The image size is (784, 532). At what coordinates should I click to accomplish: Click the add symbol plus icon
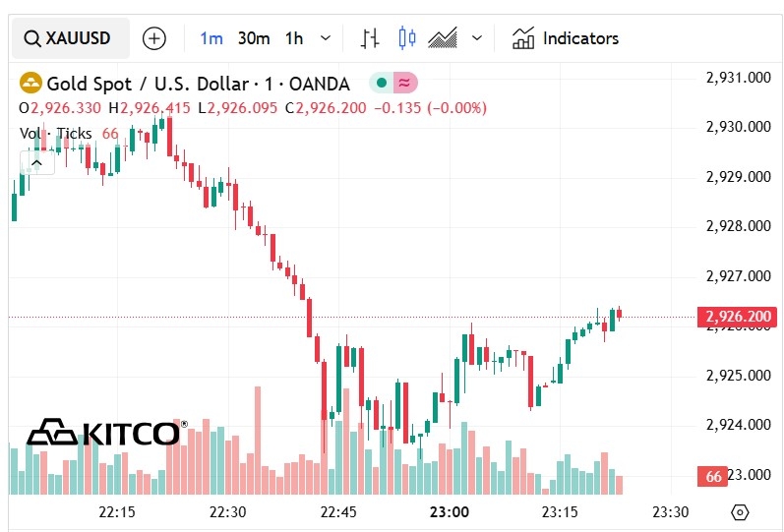tap(154, 38)
